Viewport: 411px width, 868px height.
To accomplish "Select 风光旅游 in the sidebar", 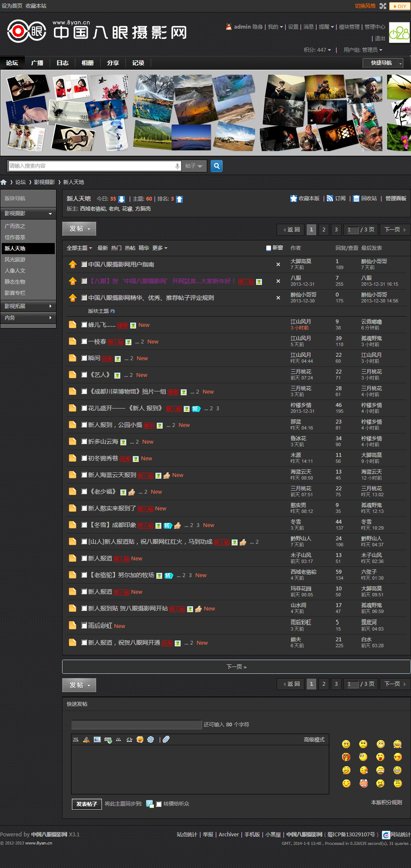I will tap(15, 260).
